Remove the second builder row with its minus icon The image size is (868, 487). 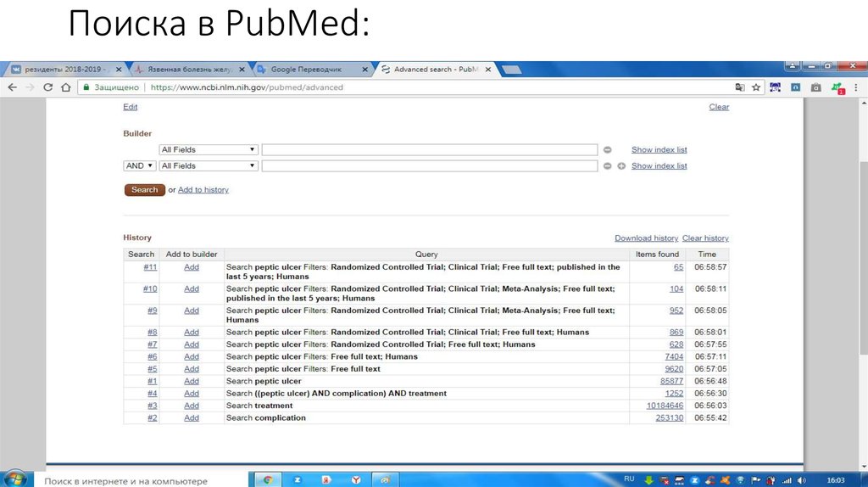click(x=607, y=165)
